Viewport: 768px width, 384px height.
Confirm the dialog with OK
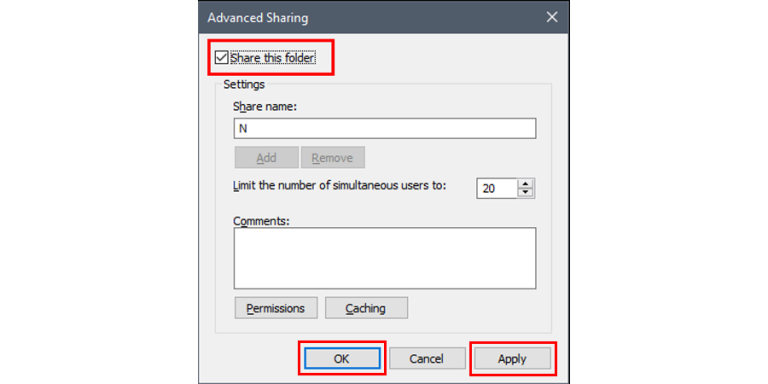tap(342, 359)
